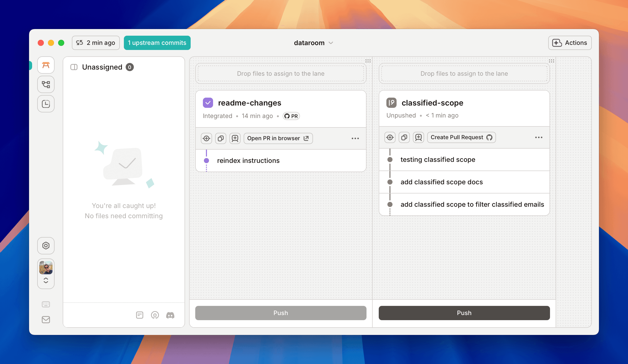Click the mail feedback icon
The image size is (628, 364).
(46, 319)
